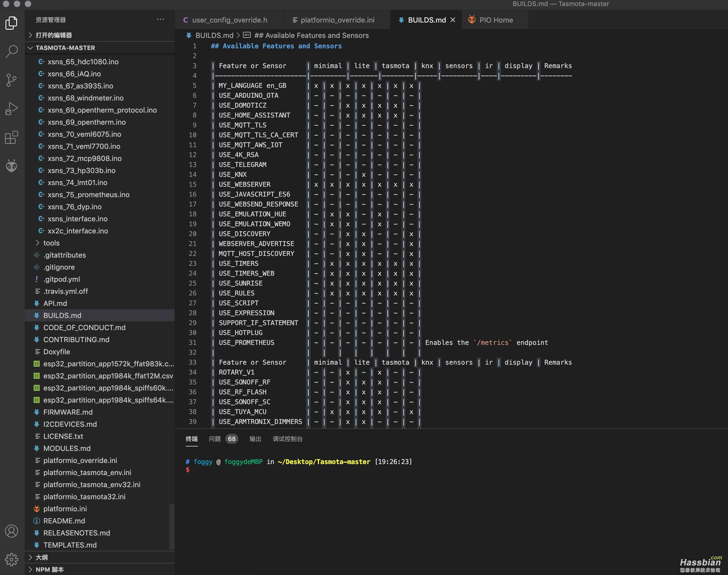The height and width of the screenshot is (575, 728).
Task: Select the 终端 terminal panel tab
Action: point(191,439)
